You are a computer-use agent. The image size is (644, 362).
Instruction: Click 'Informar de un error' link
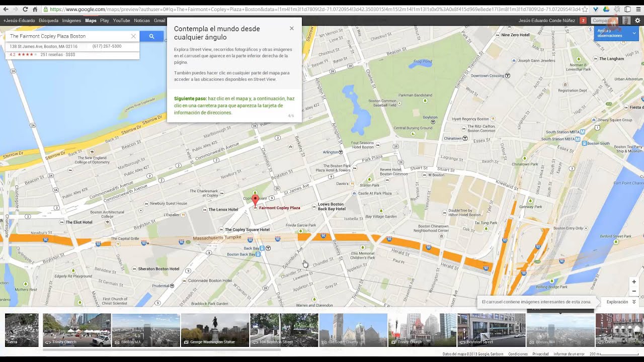coord(569,354)
